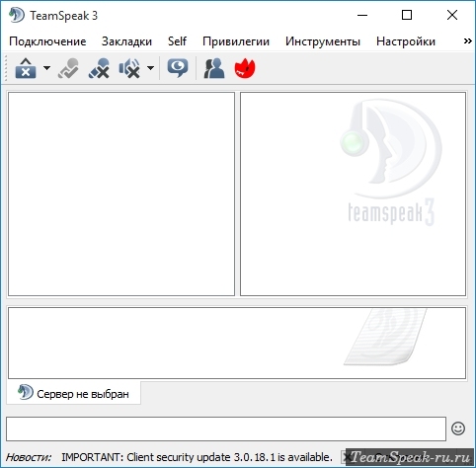Open the contacts manager icon
The width and height of the screenshot is (476, 468).
pos(214,68)
